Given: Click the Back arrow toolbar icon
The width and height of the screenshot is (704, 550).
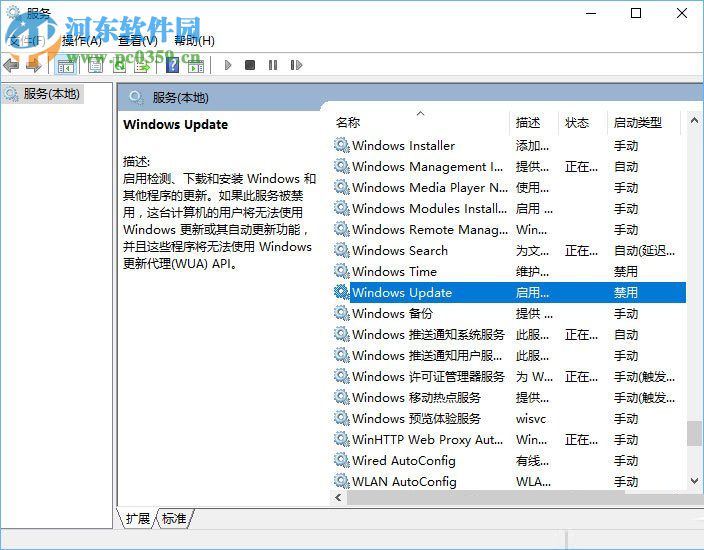Looking at the screenshot, I should (11, 66).
